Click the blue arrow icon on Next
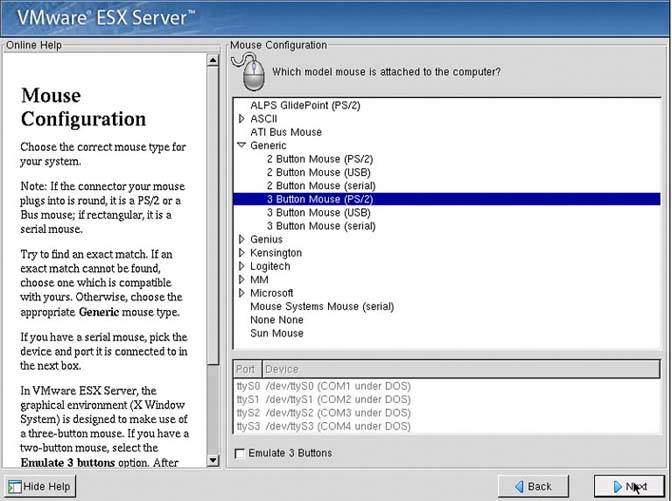Image resolution: width=672 pixels, height=501 pixels. pyautogui.click(x=618, y=487)
